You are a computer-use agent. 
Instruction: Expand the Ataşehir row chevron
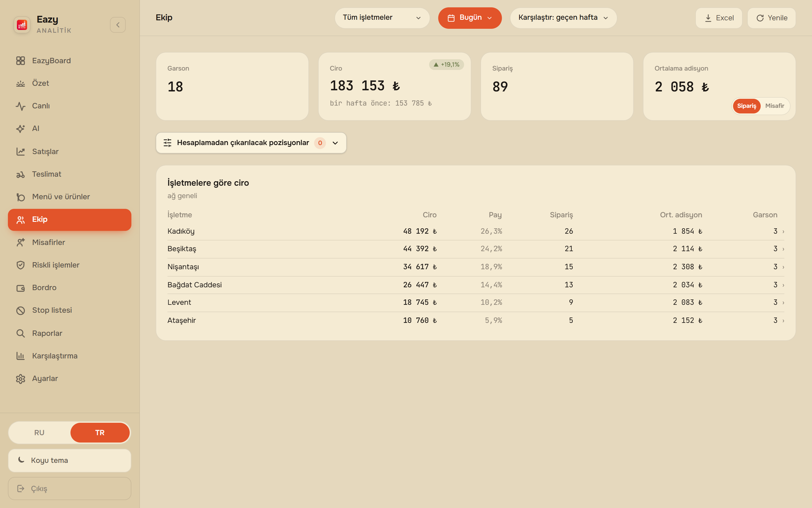click(783, 321)
